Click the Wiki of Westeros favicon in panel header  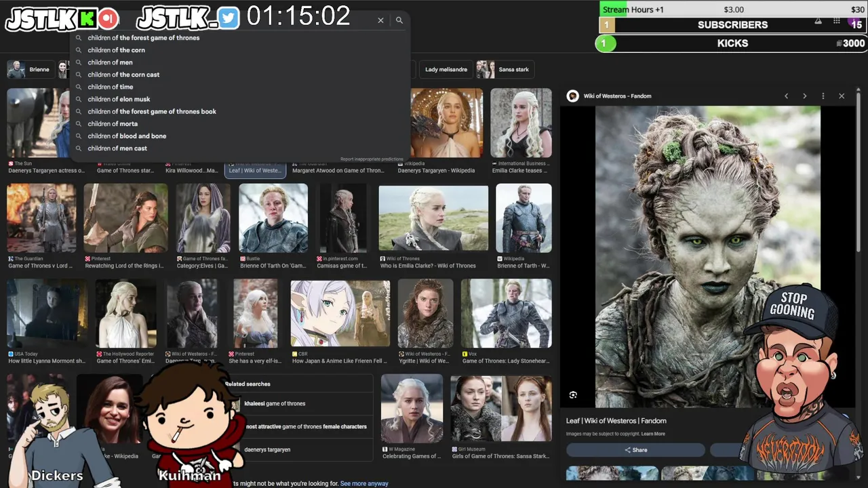tap(573, 96)
